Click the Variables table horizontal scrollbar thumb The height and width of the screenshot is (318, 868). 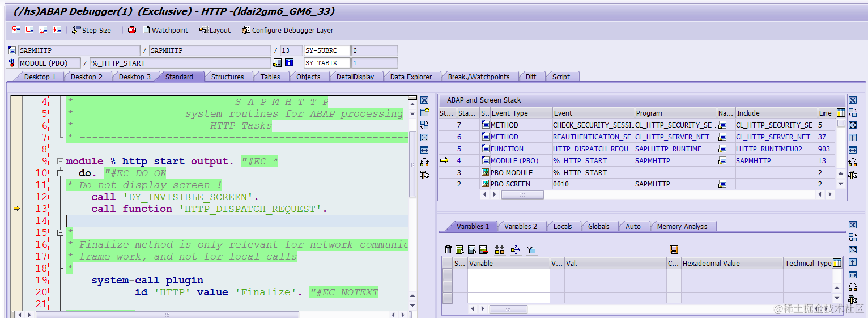[x=508, y=309]
